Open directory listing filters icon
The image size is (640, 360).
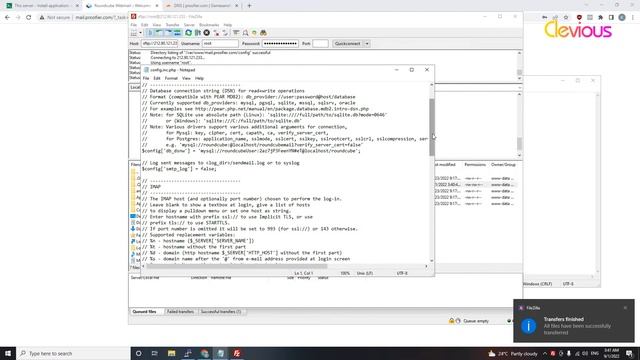point(236,33)
